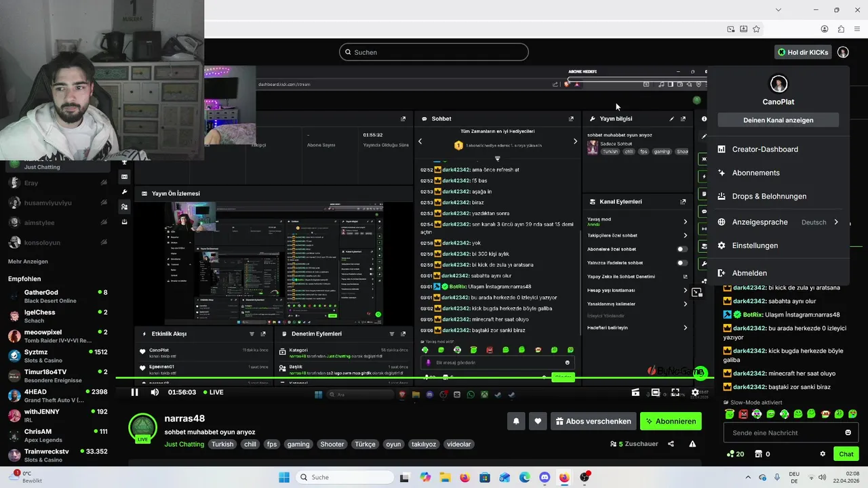Viewport: 868px width, 488px height.
Task: Report the stream using warning triangle
Action: 692,444
